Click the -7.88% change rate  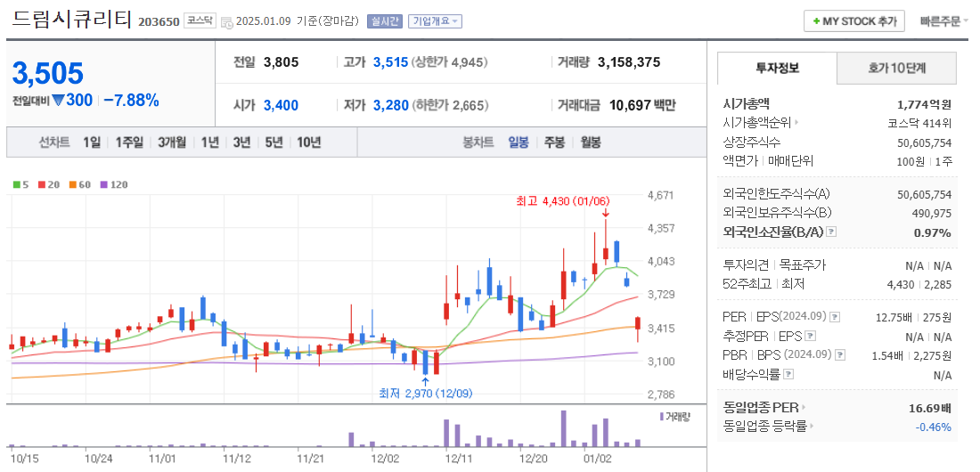tap(131, 100)
